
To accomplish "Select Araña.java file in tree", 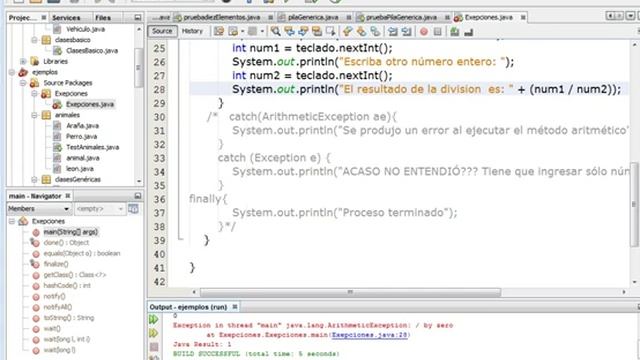I will point(82,126).
